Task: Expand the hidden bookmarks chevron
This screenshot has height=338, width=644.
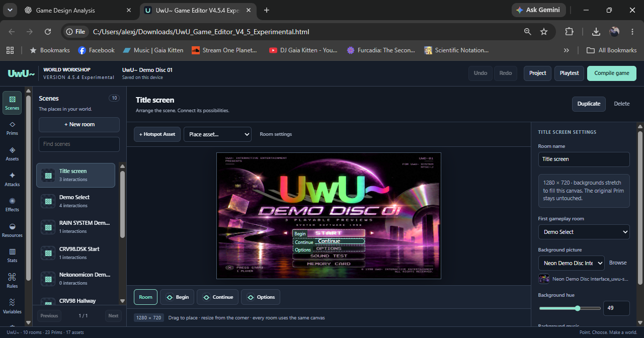Action: coord(567,50)
